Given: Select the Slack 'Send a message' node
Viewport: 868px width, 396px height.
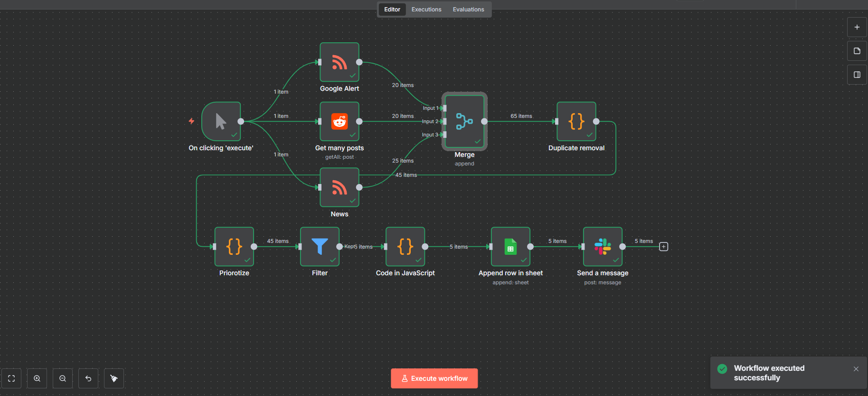Looking at the screenshot, I should tap(603, 247).
